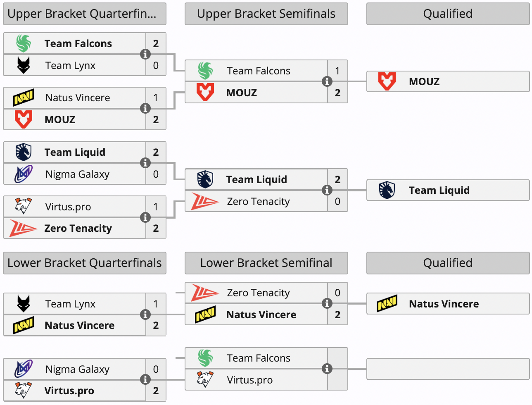The width and height of the screenshot is (532, 405).
Task: Click the Team Liquid logo in Qualified column
Action: point(387,190)
